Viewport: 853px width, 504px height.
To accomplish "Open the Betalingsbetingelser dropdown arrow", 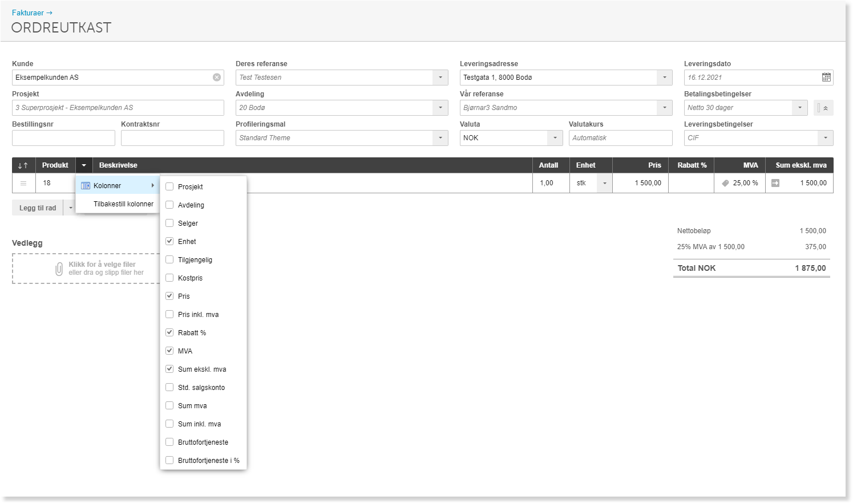I will (x=800, y=108).
